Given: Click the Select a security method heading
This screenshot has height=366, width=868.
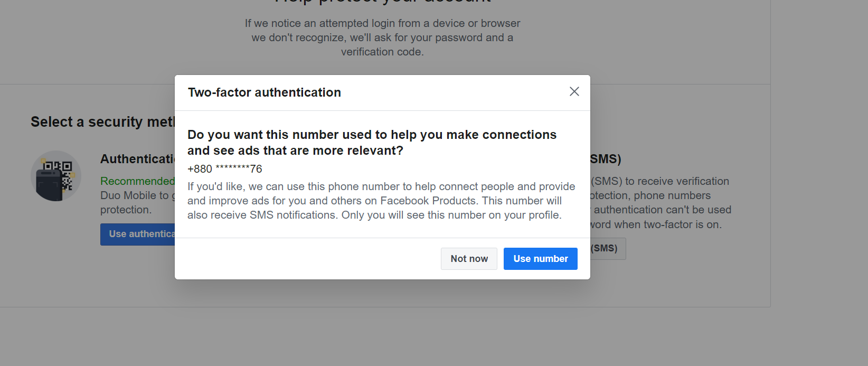Looking at the screenshot, I should pyautogui.click(x=102, y=122).
